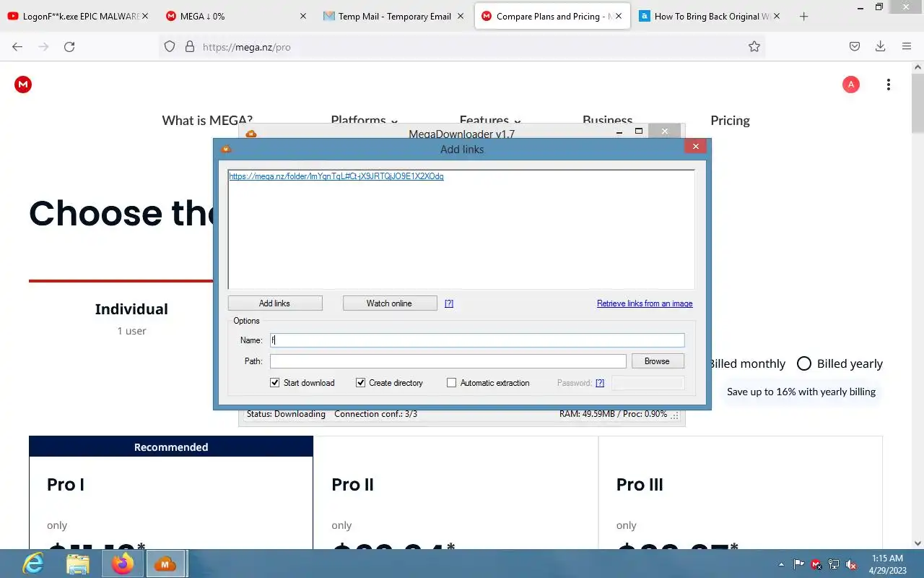
Task: Open the three-dot options menu on MEGA page
Action: click(x=889, y=85)
